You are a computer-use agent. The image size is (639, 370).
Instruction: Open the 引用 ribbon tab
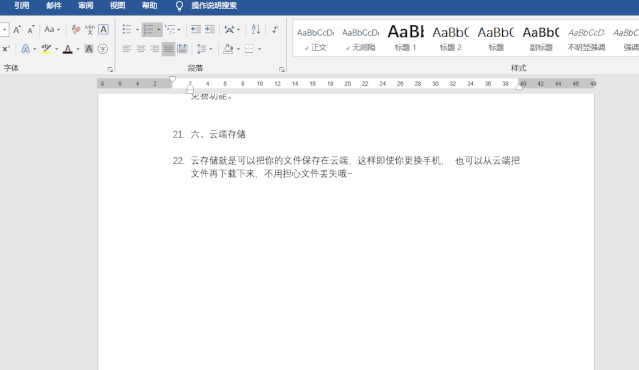point(22,6)
